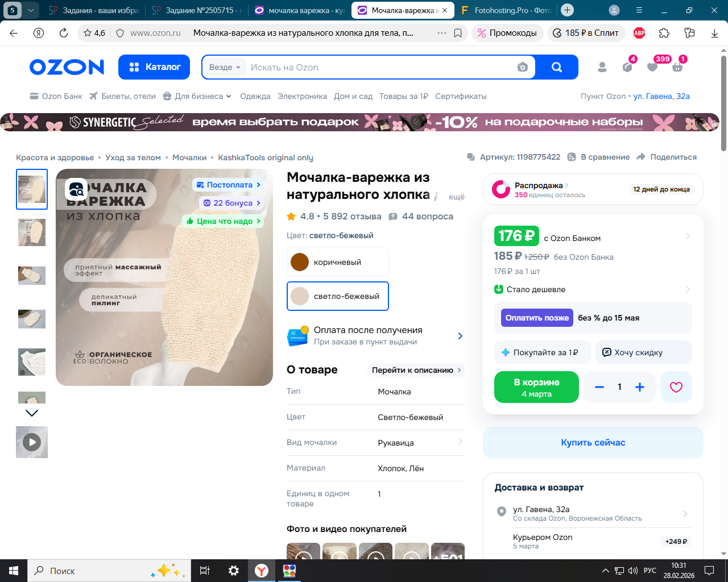Image resolution: width=728 pixels, height=582 pixels.
Task: Open the Везде search scope dropdown
Action: point(225,67)
